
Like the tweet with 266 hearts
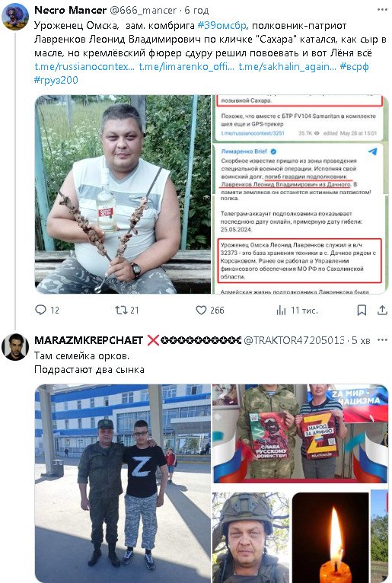pyautogui.click(x=201, y=310)
